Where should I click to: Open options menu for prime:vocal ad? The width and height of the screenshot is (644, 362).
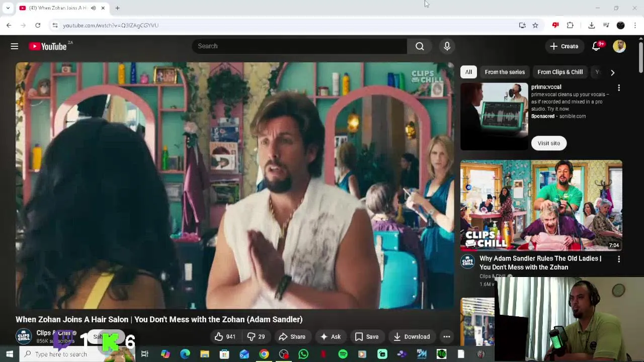click(x=619, y=88)
